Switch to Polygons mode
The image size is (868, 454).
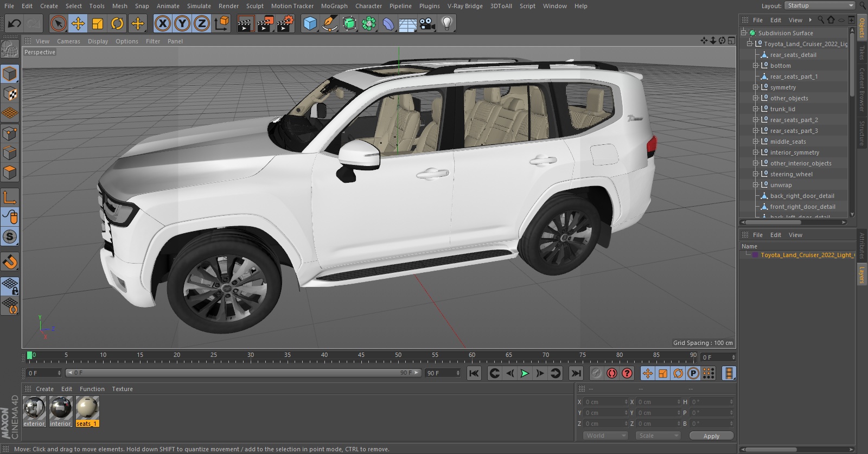(x=10, y=172)
